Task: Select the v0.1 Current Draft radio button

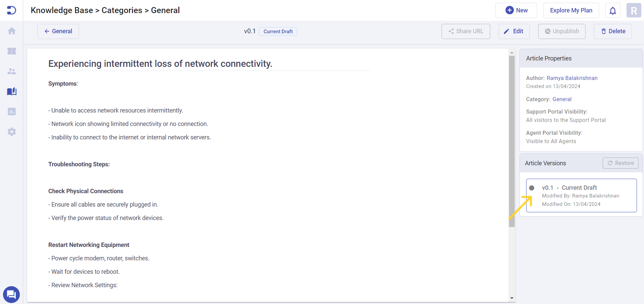Action: [532, 188]
